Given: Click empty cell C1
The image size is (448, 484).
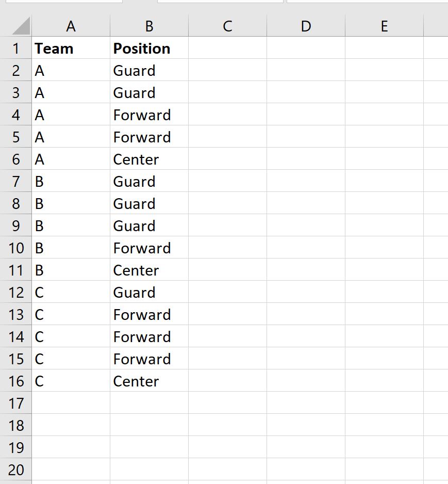Looking at the screenshot, I should point(227,48).
